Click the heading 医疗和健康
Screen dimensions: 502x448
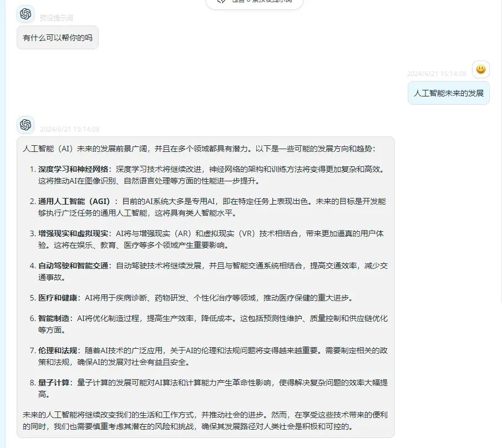[x=58, y=298]
